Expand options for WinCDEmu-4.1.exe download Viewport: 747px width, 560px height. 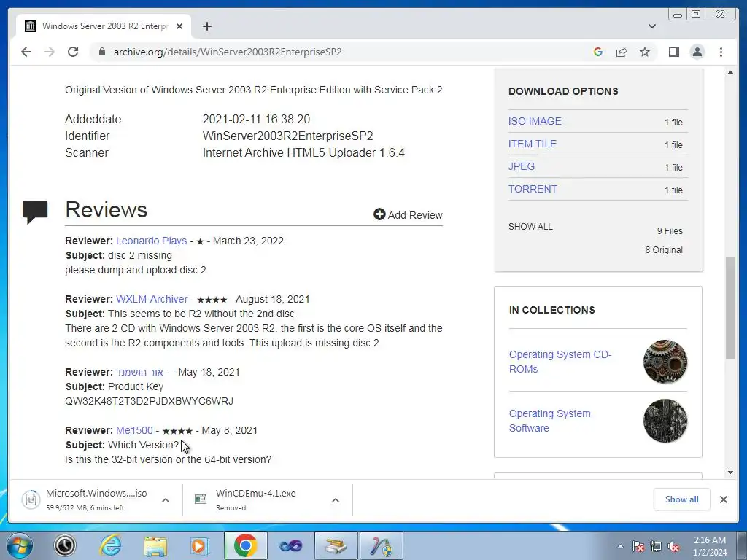(336, 500)
